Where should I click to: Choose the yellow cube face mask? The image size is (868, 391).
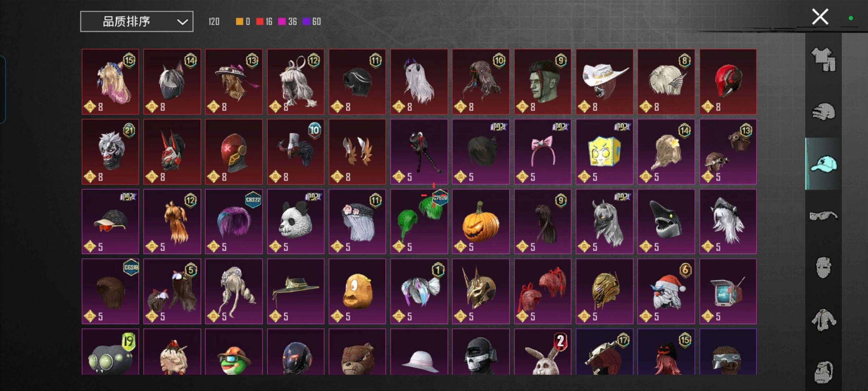point(604,152)
